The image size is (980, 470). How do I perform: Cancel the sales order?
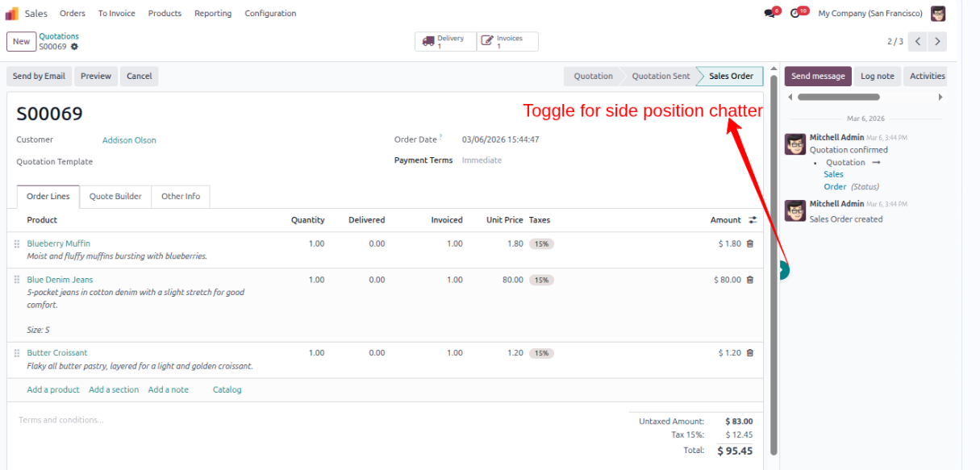[x=139, y=76]
